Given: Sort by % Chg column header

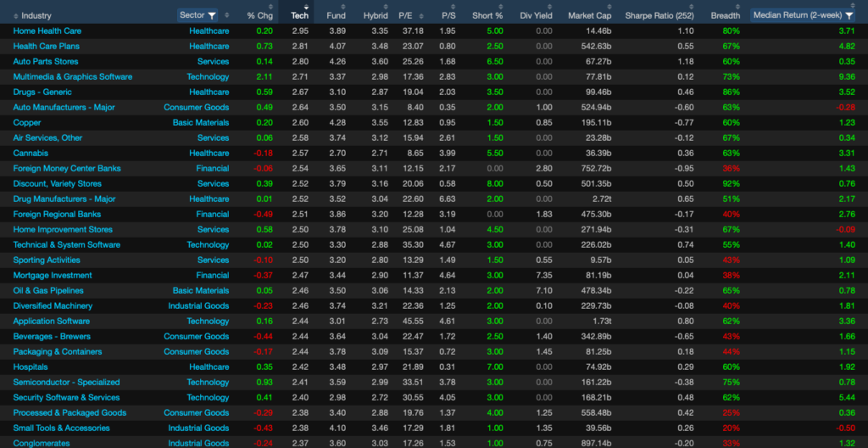Looking at the screenshot, I should [259, 15].
